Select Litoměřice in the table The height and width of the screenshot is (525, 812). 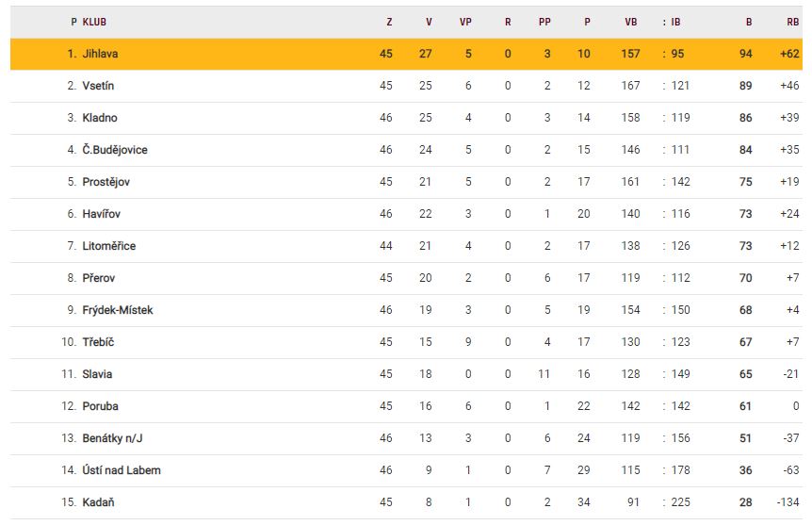[x=109, y=246]
